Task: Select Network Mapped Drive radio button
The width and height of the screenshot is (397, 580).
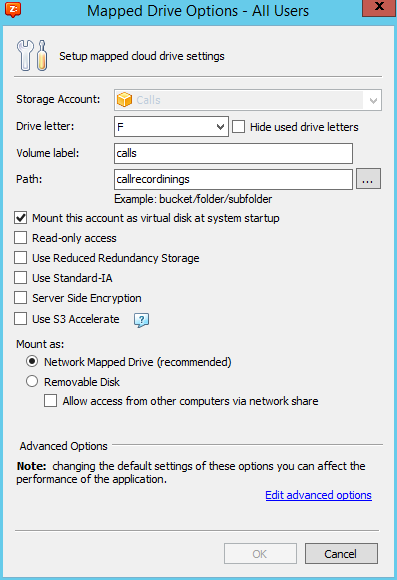Action: [x=32, y=361]
